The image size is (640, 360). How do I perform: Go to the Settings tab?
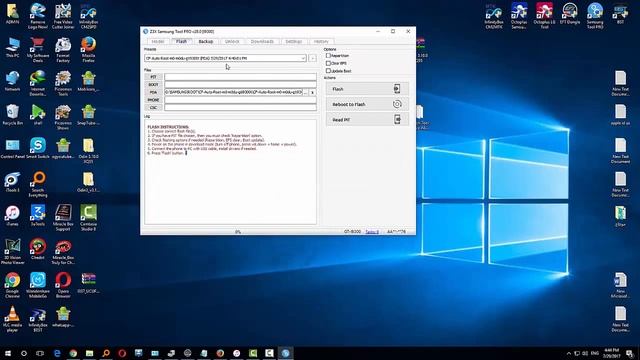coord(293,42)
